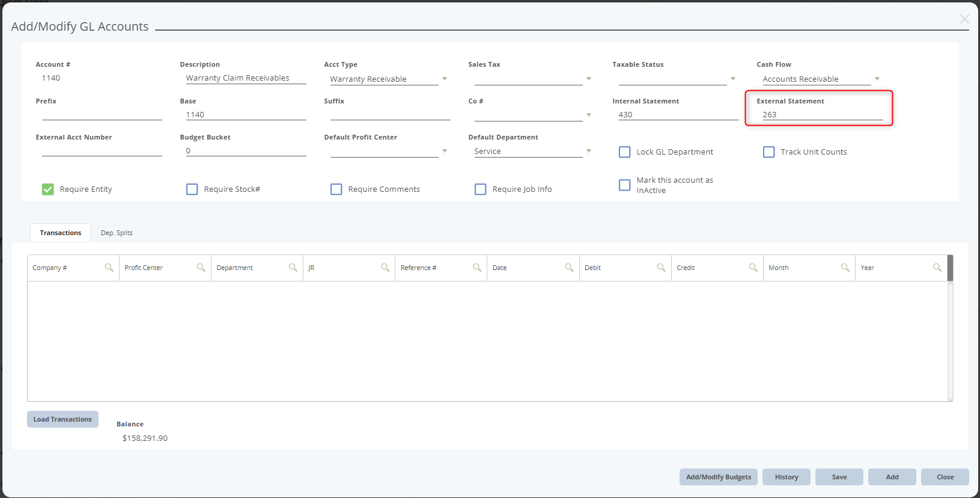Image resolution: width=980 pixels, height=498 pixels.
Task: Expand Default Department dropdown
Action: coord(589,151)
